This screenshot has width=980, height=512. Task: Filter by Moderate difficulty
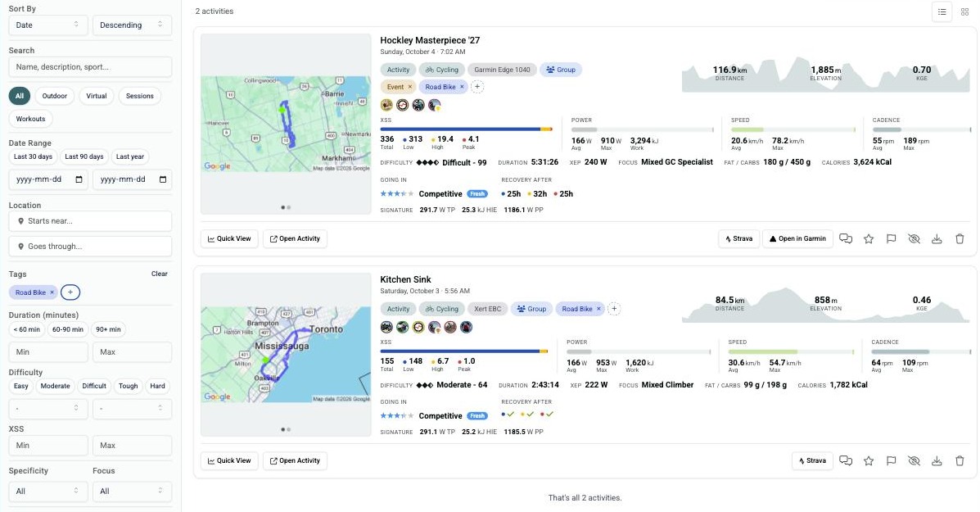click(55, 387)
